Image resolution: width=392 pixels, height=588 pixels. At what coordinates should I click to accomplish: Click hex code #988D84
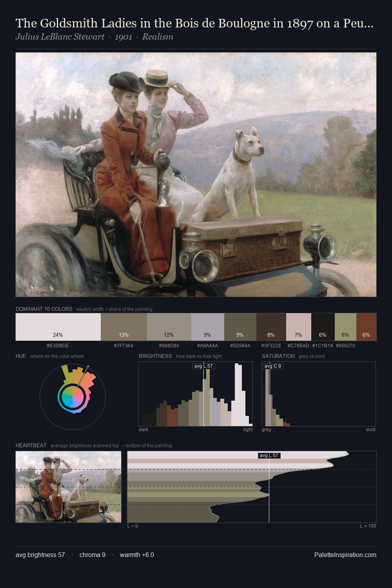(x=169, y=346)
